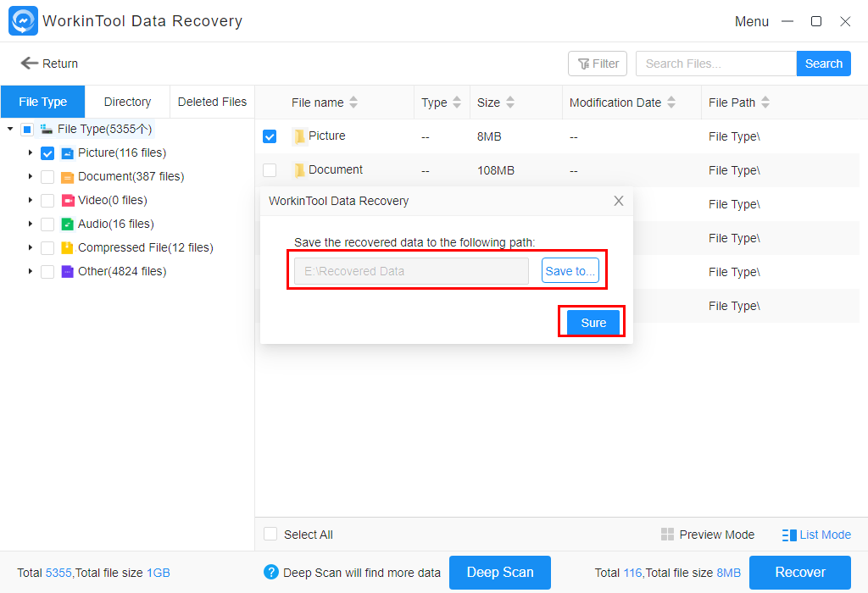Check Document(387 files) in tree

(x=47, y=177)
